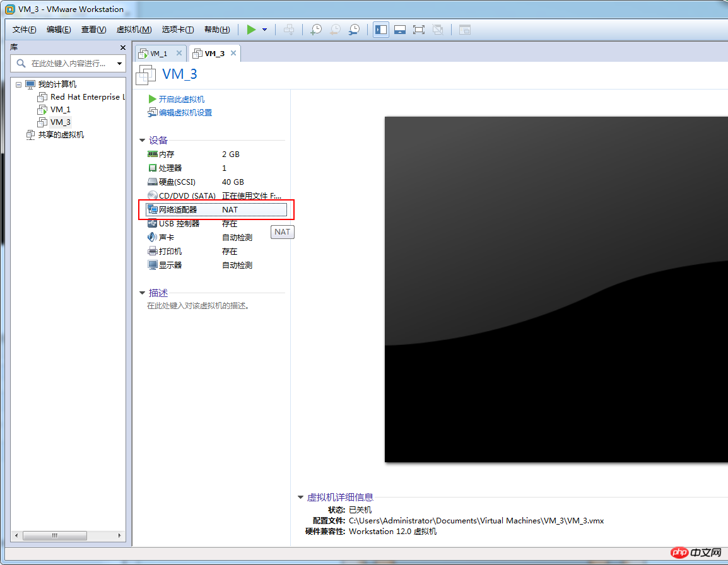
Task: Click the 硬盘(SCSI) hard disk icon
Action: coord(152,182)
